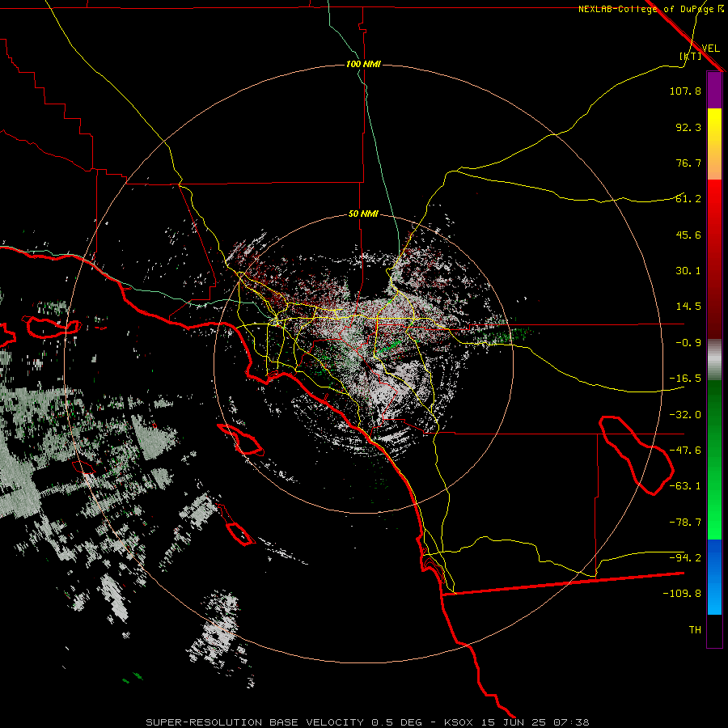Click the 50 NMI range ring label

click(x=363, y=214)
